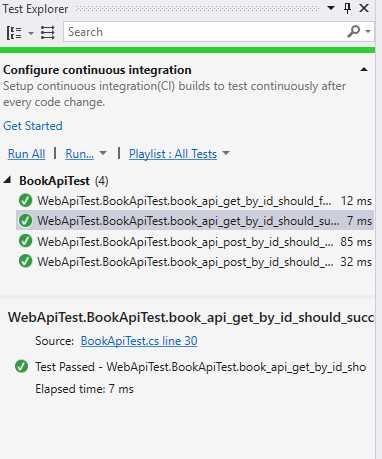The height and width of the screenshot is (459, 382).
Task: Open the group-by dropdown arrow
Action: pyautogui.click(x=31, y=33)
